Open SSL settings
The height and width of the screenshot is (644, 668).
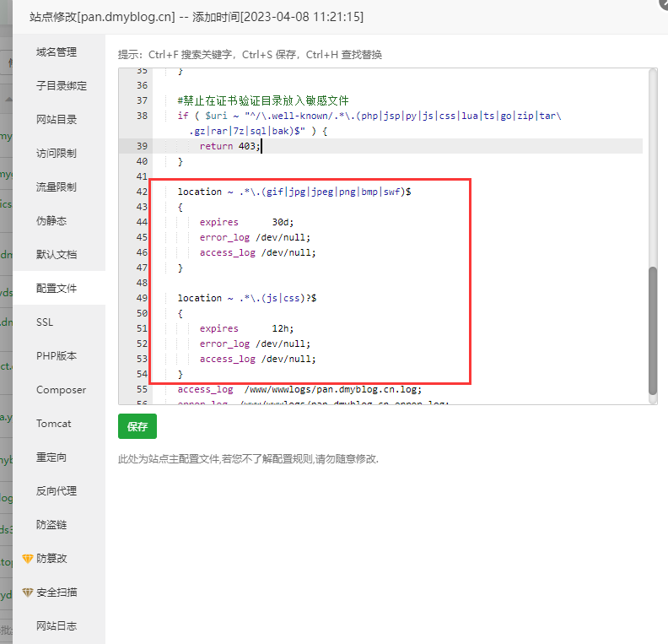click(45, 322)
